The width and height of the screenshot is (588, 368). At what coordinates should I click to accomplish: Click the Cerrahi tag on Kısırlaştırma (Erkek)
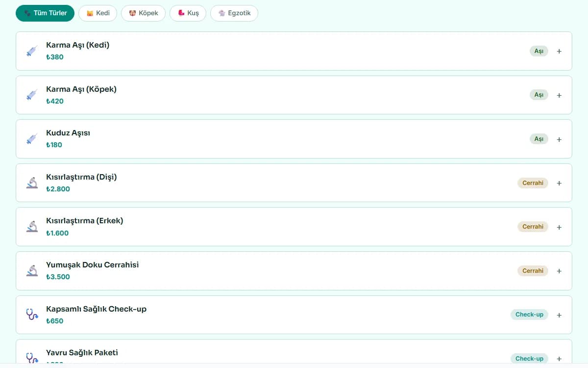pyautogui.click(x=533, y=227)
